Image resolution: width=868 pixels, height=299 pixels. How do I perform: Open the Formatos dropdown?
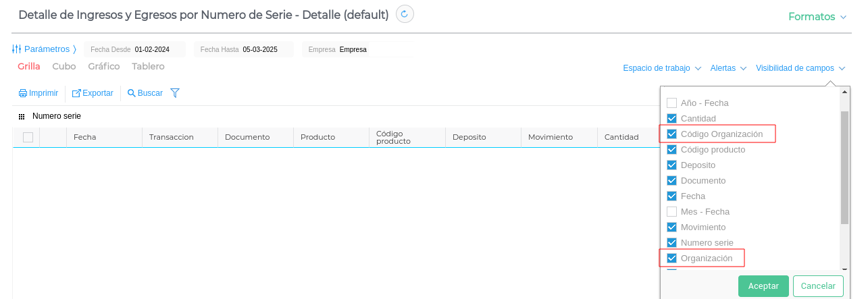pos(817,17)
